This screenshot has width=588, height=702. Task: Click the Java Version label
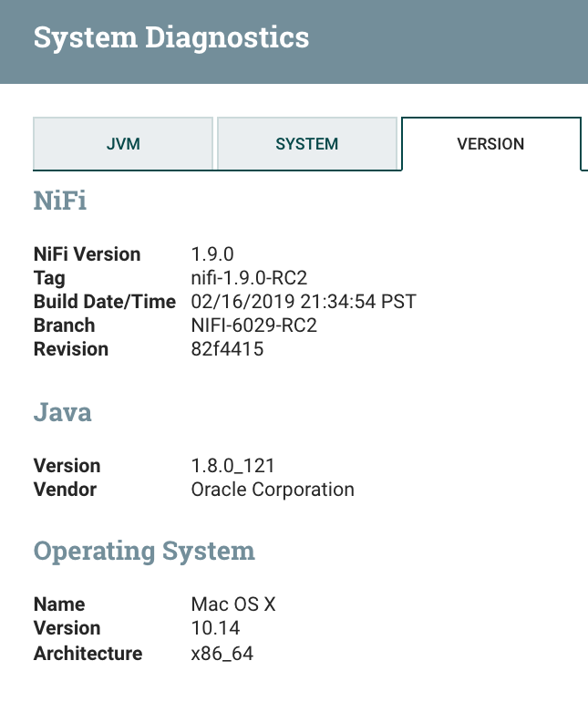click(67, 466)
